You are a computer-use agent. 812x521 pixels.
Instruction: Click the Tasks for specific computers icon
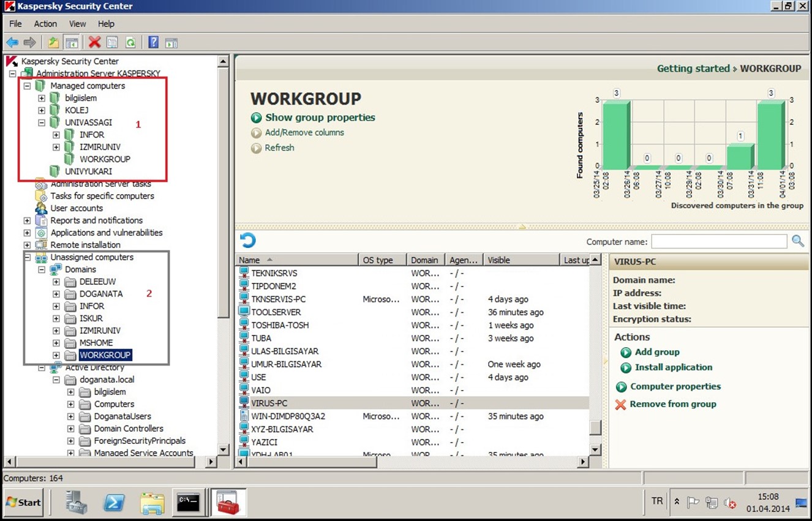[41, 196]
